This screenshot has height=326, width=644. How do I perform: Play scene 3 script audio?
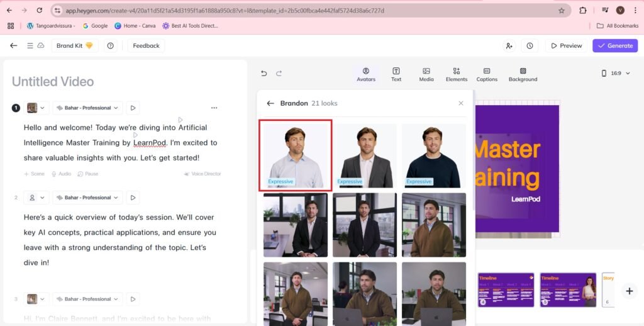point(133,299)
